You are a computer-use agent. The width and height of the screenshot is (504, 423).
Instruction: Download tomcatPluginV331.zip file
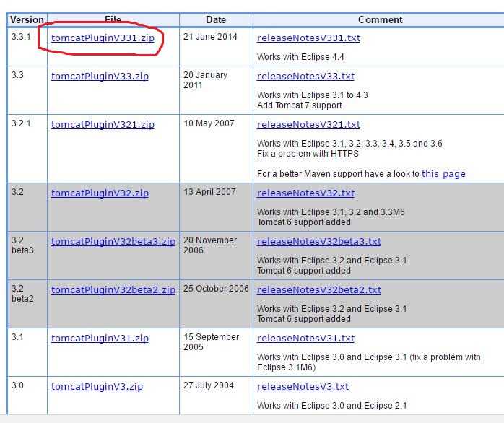click(x=103, y=38)
